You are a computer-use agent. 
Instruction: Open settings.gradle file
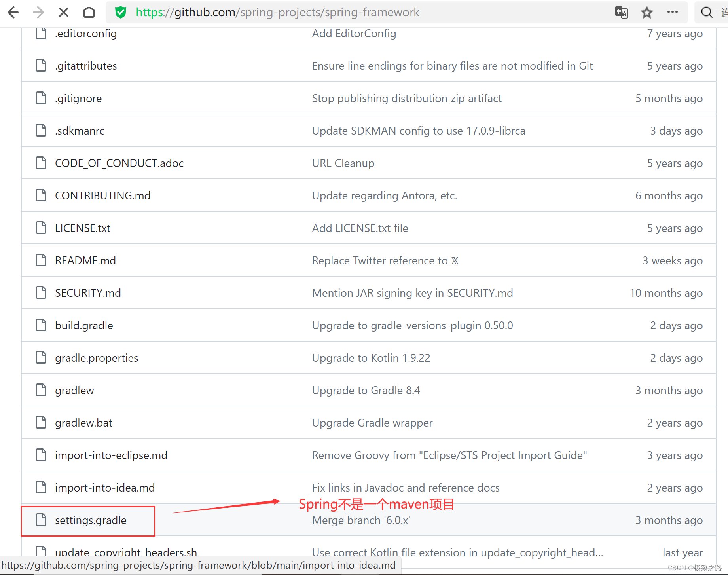click(x=91, y=520)
